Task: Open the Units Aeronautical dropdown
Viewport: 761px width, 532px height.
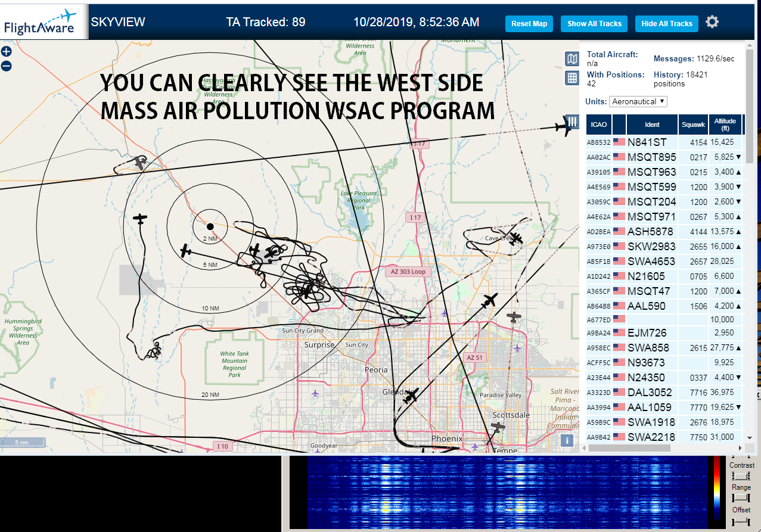Action: tap(638, 102)
